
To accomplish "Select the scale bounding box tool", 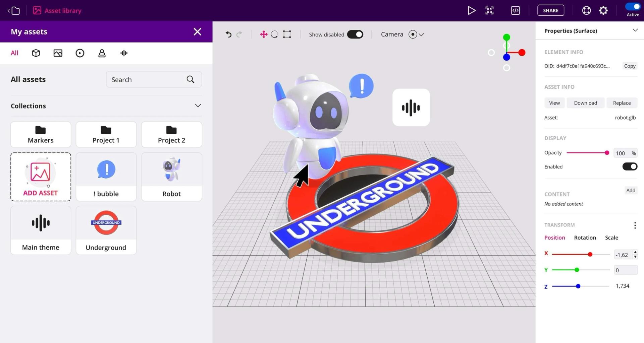I will pos(287,34).
